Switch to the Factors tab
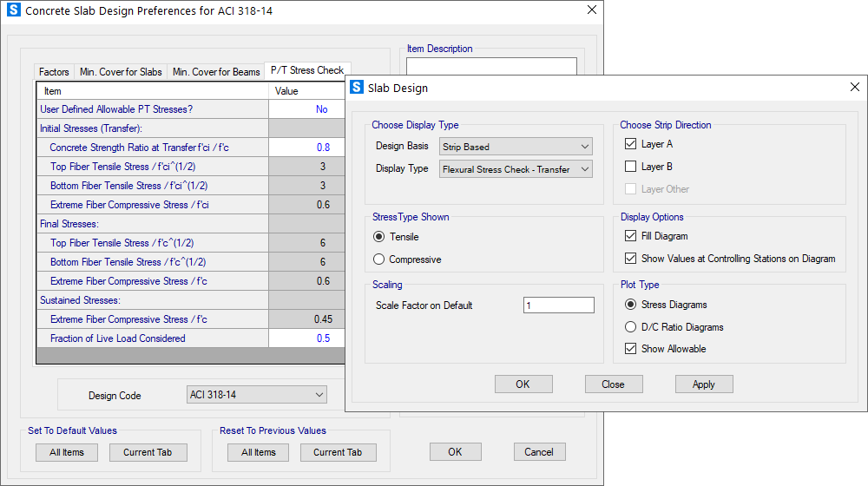 [54, 72]
